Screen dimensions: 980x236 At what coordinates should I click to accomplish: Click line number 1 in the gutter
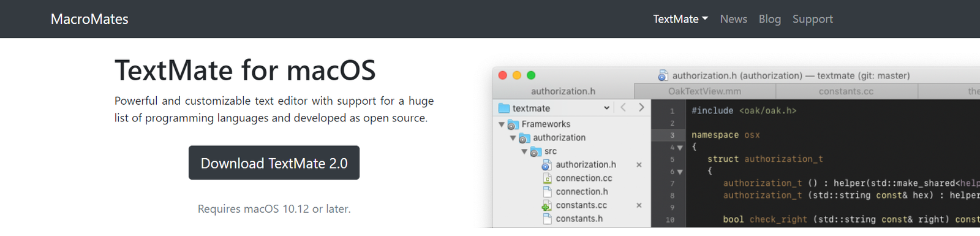point(672,112)
